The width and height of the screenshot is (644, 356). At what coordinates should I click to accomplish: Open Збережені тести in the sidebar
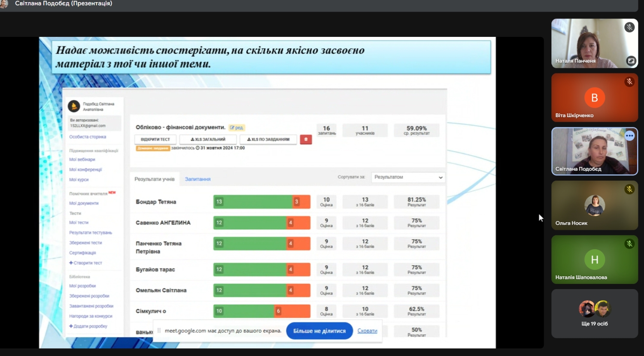click(x=85, y=243)
